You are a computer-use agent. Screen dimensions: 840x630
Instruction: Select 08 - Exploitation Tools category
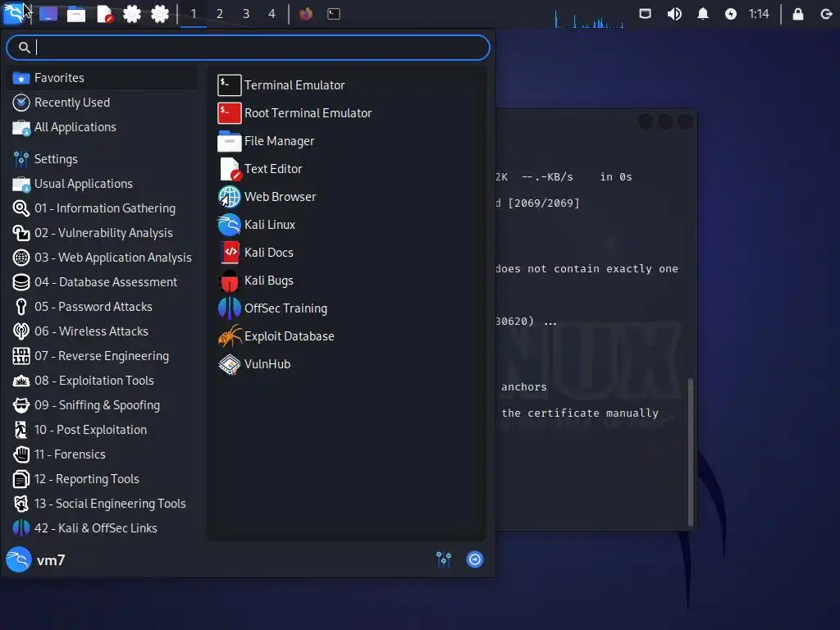[103, 381]
